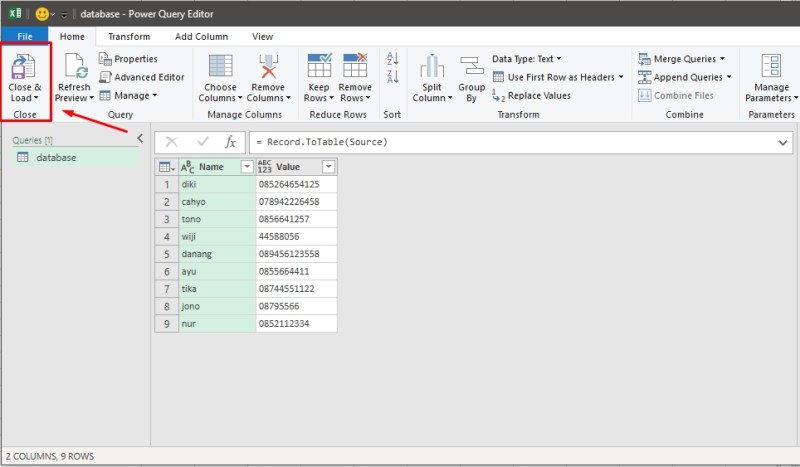Open the Refresh Preview dropdown arrow
Image resolution: width=800 pixels, height=467 pixels.
coord(91,98)
